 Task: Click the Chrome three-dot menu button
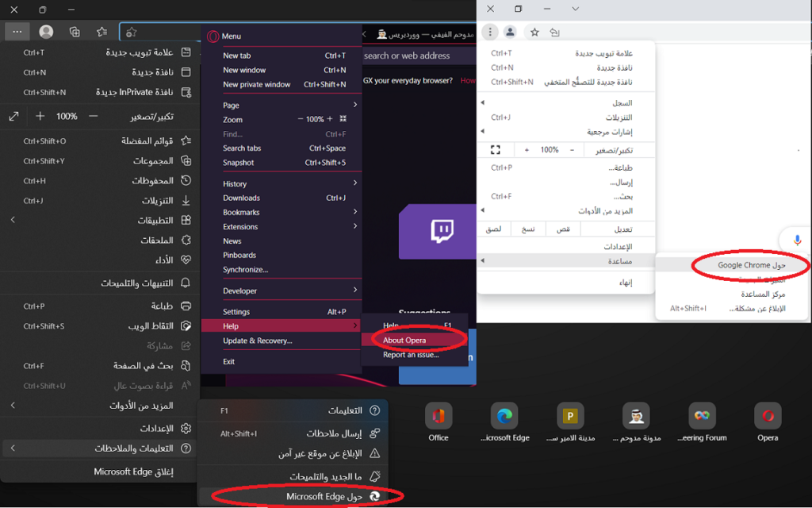pos(490,32)
